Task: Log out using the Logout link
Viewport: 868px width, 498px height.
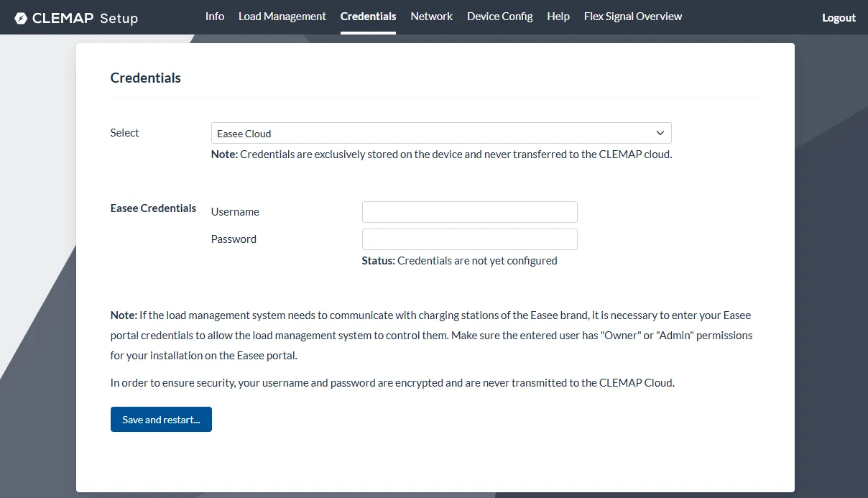Action: (839, 18)
